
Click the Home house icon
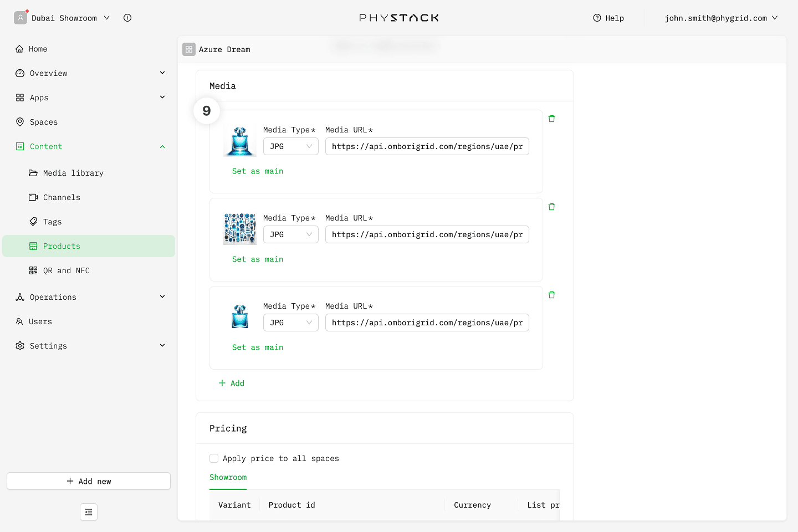(x=19, y=49)
